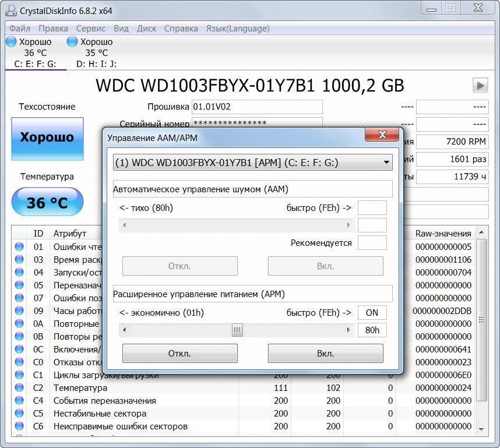Select the События переназначения row
The width and height of the screenshot is (500, 448).
[x=244, y=400]
